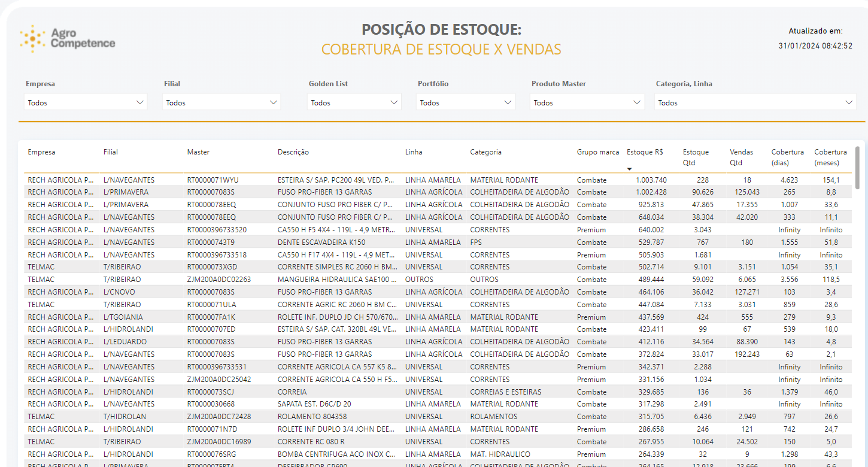Select description MANGUEIRA HIDRAULICA SAE100
Image resolution: width=868 pixels, height=467 pixels.
tap(337, 280)
